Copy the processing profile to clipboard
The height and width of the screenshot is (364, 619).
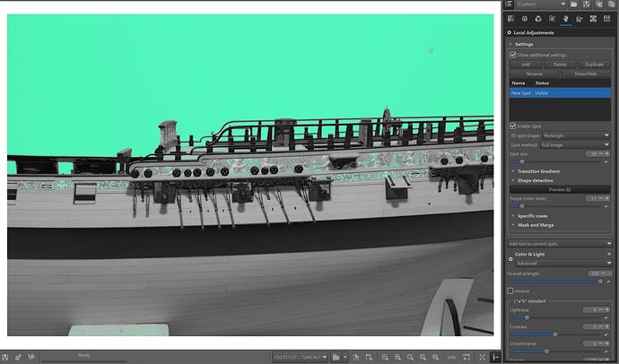(x=599, y=4)
